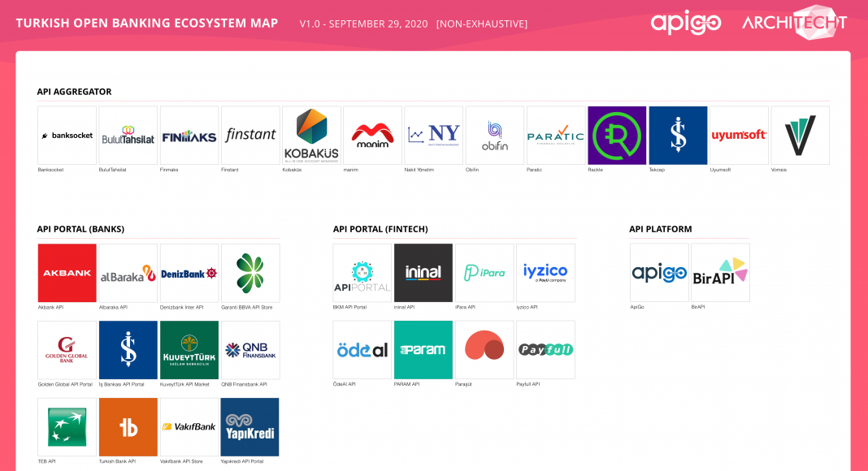Open the ödeal logo tile

[362, 350]
